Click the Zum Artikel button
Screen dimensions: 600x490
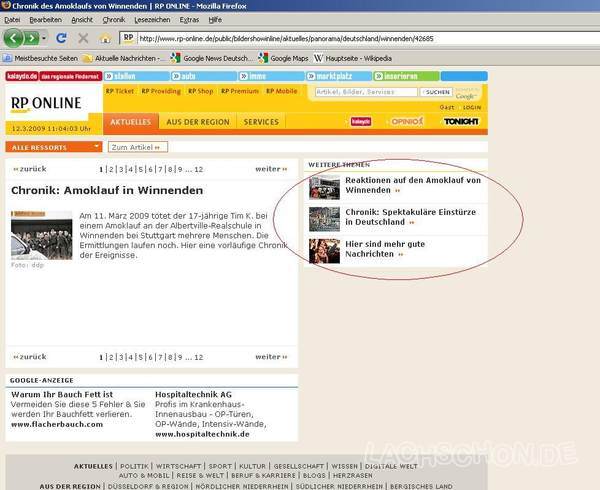tap(135, 147)
